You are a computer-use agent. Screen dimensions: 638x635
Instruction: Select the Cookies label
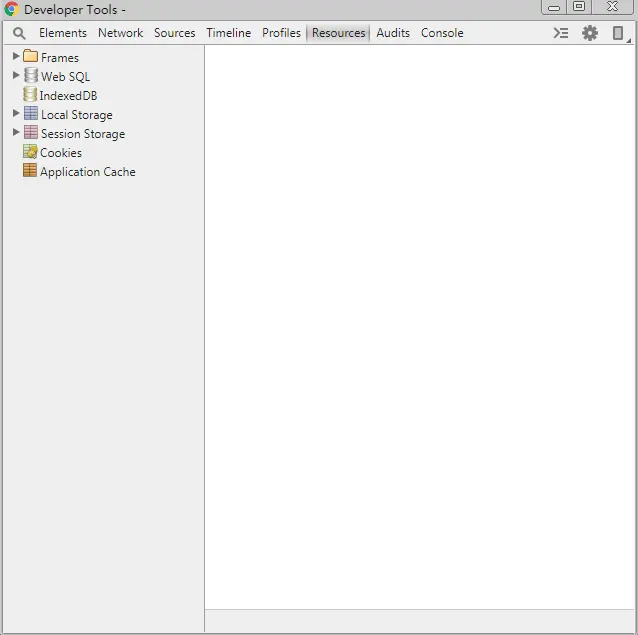coord(61,153)
